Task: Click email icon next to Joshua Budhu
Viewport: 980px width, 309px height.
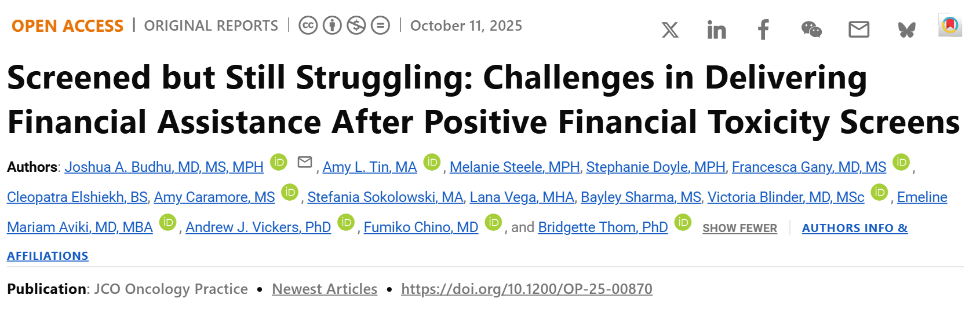Action: click(x=305, y=162)
